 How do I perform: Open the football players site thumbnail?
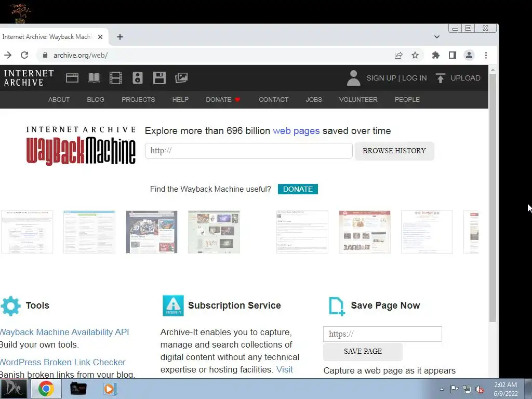tap(152, 232)
